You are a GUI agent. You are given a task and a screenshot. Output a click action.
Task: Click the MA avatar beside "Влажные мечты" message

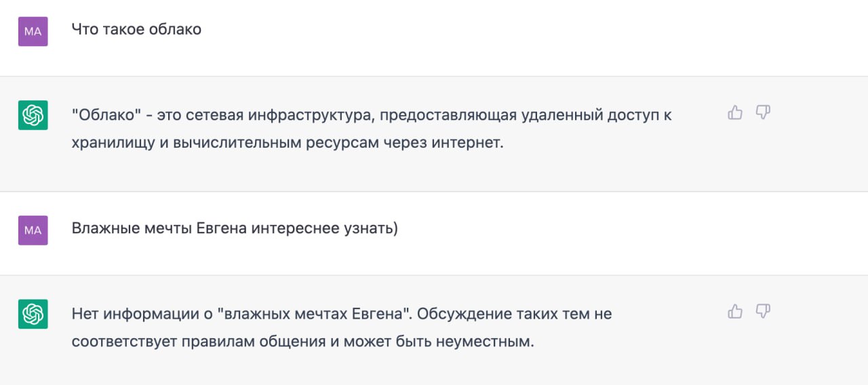tap(33, 230)
